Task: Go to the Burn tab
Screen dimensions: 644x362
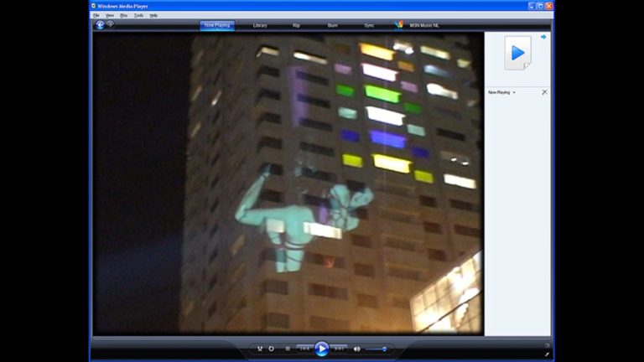Action: point(332,25)
